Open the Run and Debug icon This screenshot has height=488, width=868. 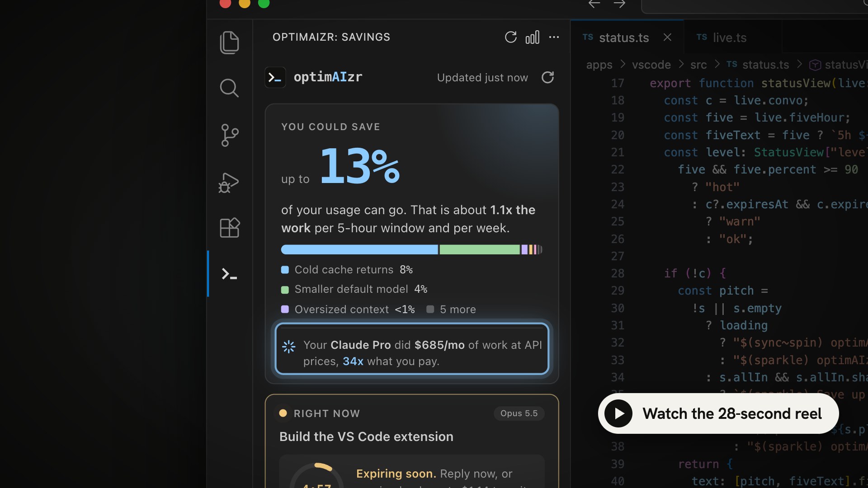coord(229,183)
